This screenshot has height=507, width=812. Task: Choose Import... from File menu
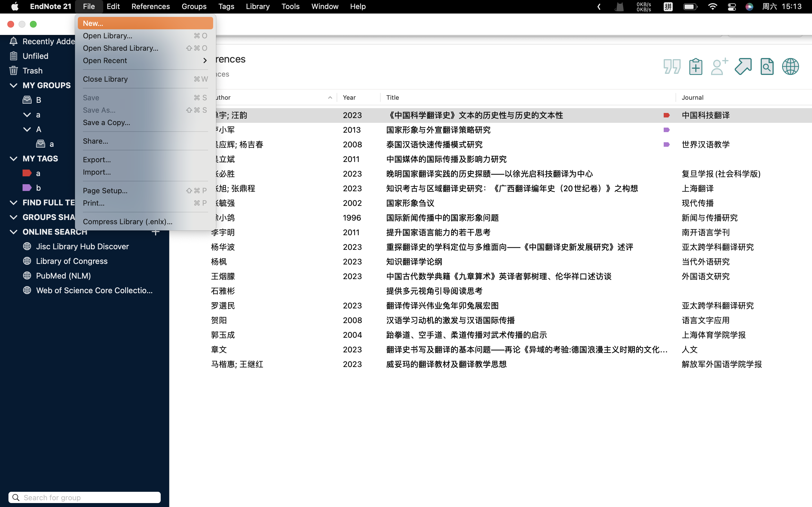pyautogui.click(x=97, y=172)
